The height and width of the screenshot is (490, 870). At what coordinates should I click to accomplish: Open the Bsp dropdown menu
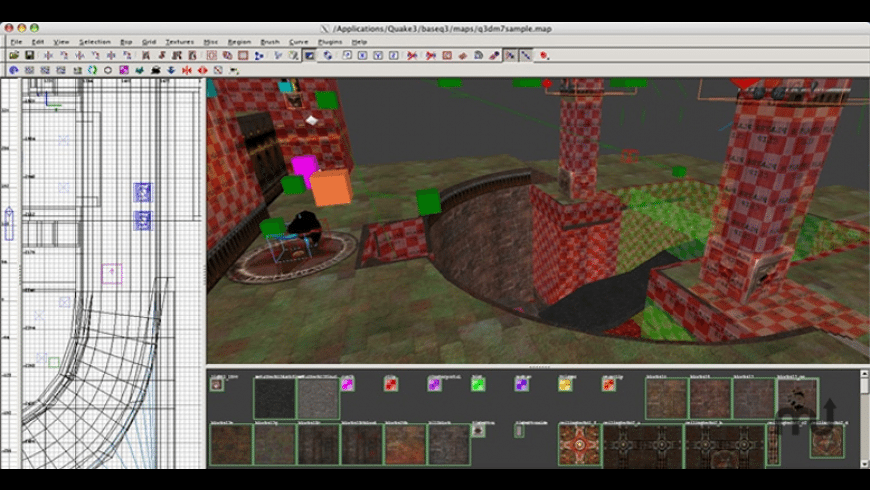coord(126,42)
